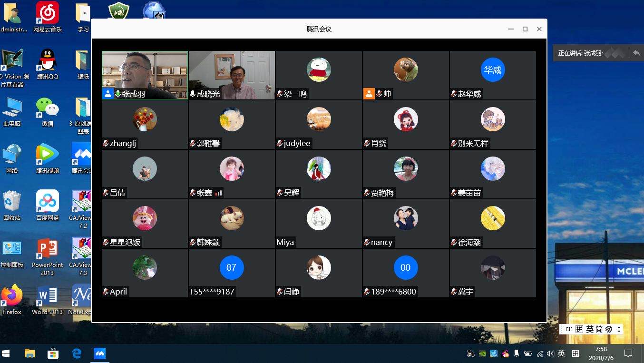This screenshot has width=644, height=363.
Task: Click the blue host icon in 张成羽's tile
Action: pyautogui.click(x=108, y=94)
